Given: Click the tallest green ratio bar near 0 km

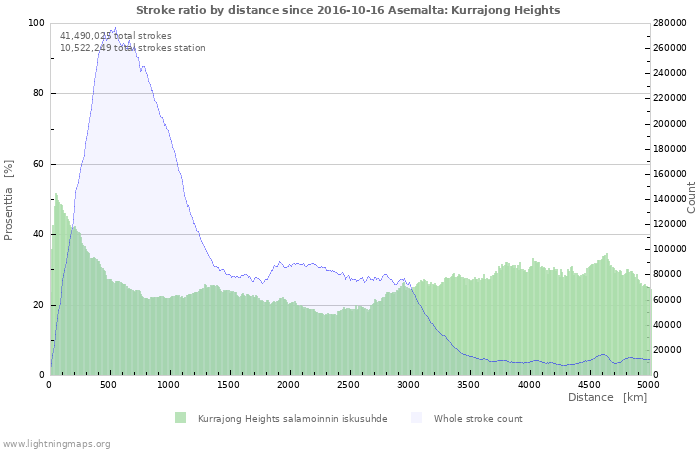Looking at the screenshot, I should [x=56, y=195].
